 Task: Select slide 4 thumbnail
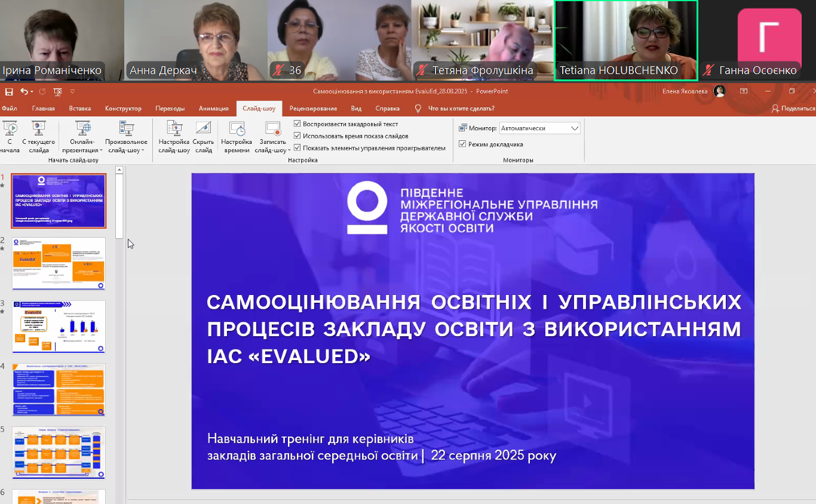(59, 389)
